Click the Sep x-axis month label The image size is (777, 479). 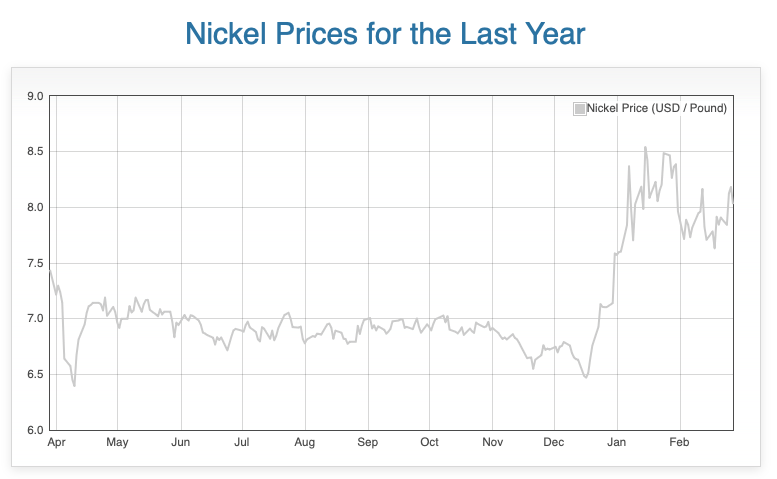click(368, 442)
